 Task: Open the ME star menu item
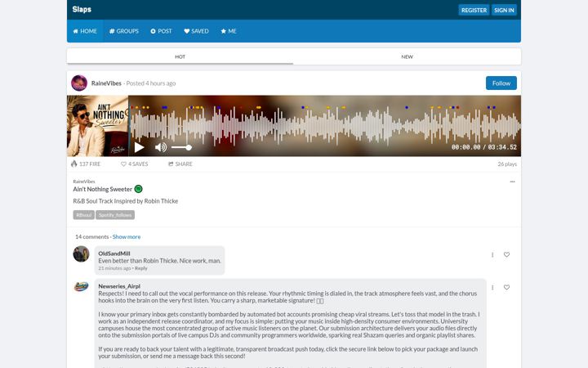click(x=229, y=31)
